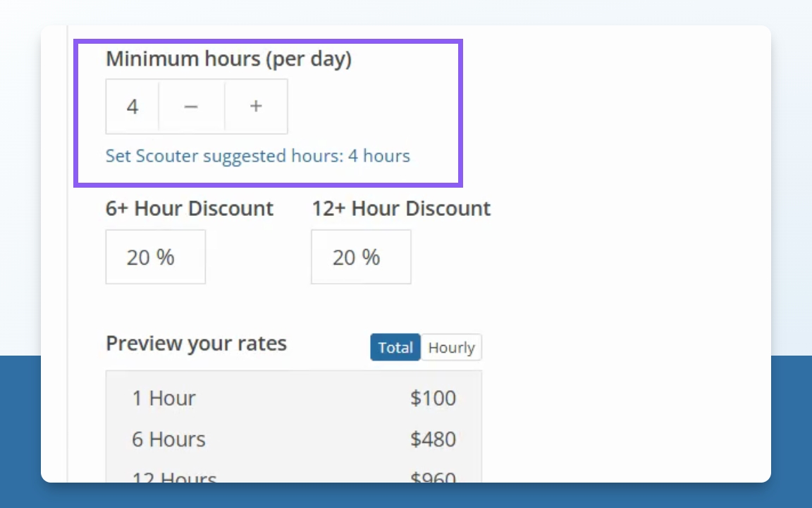Increase minimum hours with plus button
This screenshot has width=812, height=508.
[x=256, y=107]
